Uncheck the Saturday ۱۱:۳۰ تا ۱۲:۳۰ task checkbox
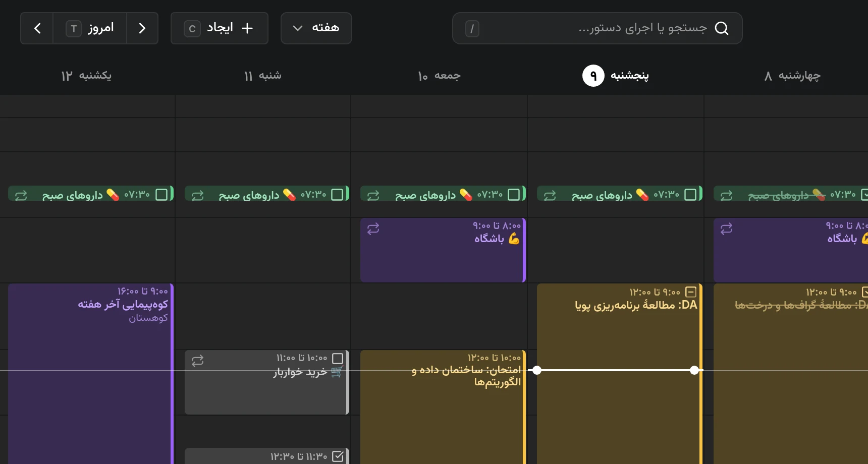Image resolution: width=868 pixels, height=464 pixels. pyautogui.click(x=338, y=456)
